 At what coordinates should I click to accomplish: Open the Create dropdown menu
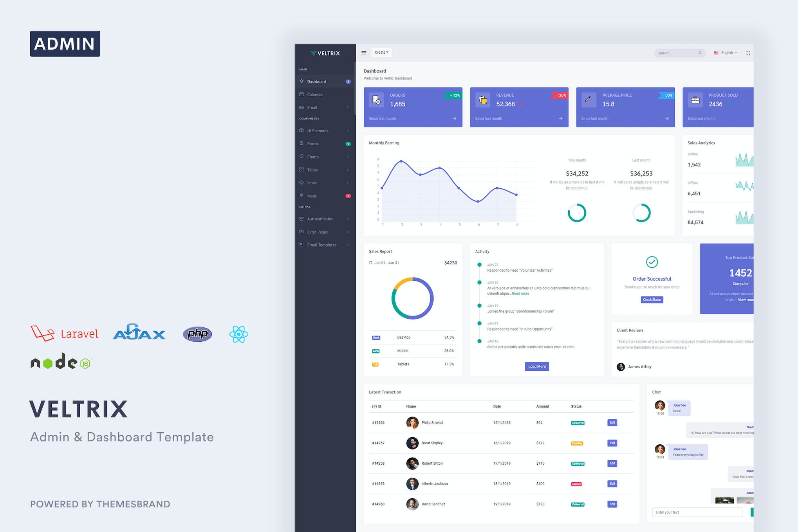point(381,52)
